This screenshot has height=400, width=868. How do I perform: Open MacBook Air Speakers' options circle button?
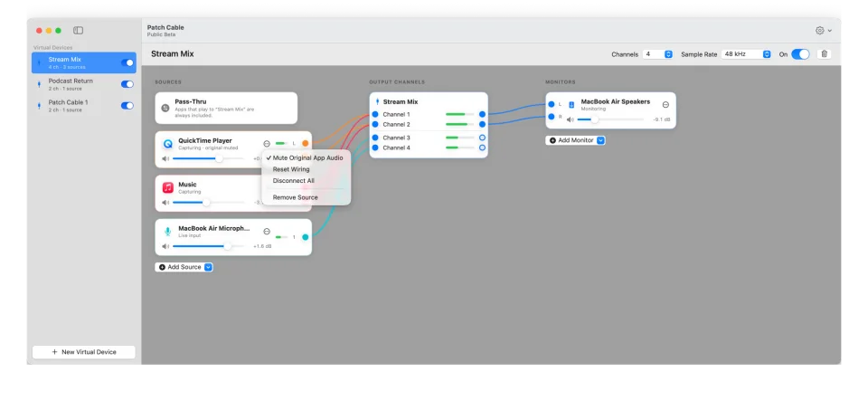pyautogui.click(x=665, y=105)
